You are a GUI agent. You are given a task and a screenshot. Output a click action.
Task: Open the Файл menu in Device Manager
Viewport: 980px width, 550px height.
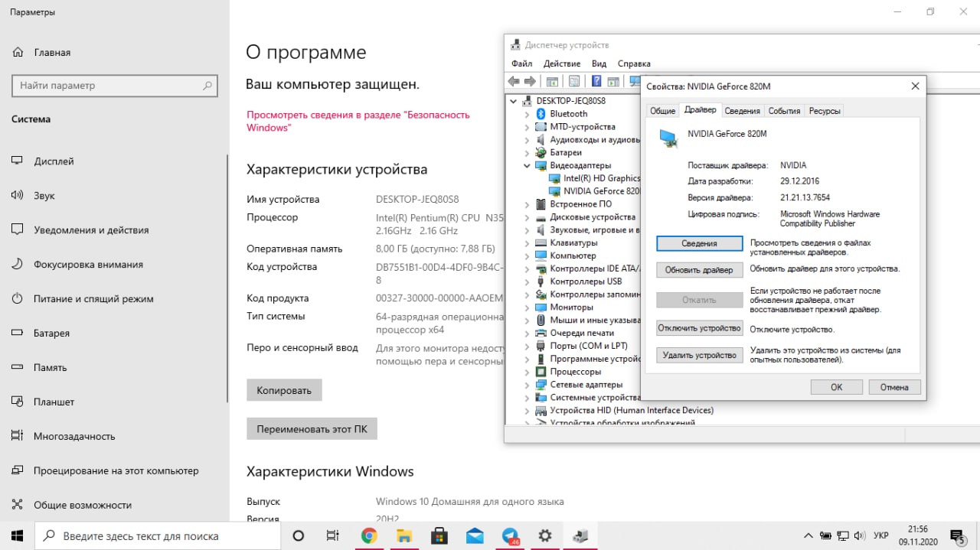(522, 63)
